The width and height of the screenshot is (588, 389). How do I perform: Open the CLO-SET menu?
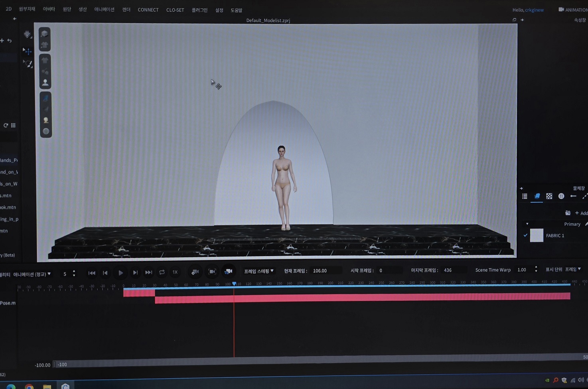point(175,10)
